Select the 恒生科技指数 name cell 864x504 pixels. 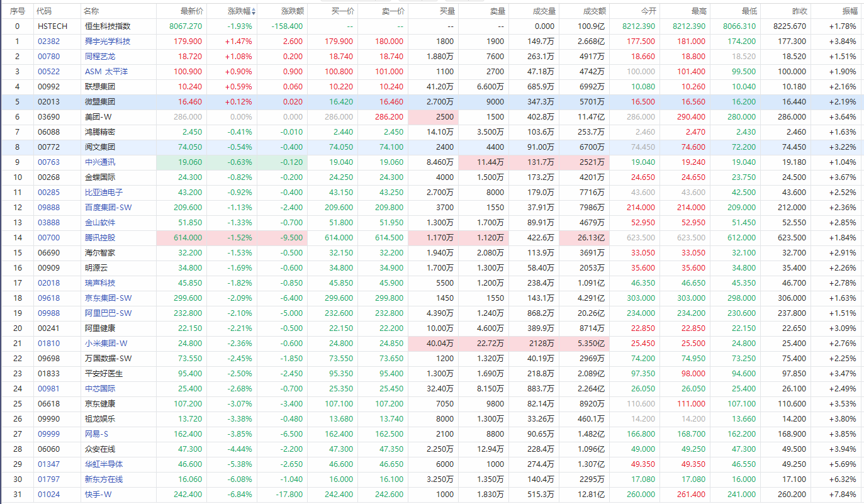point(108,26)
